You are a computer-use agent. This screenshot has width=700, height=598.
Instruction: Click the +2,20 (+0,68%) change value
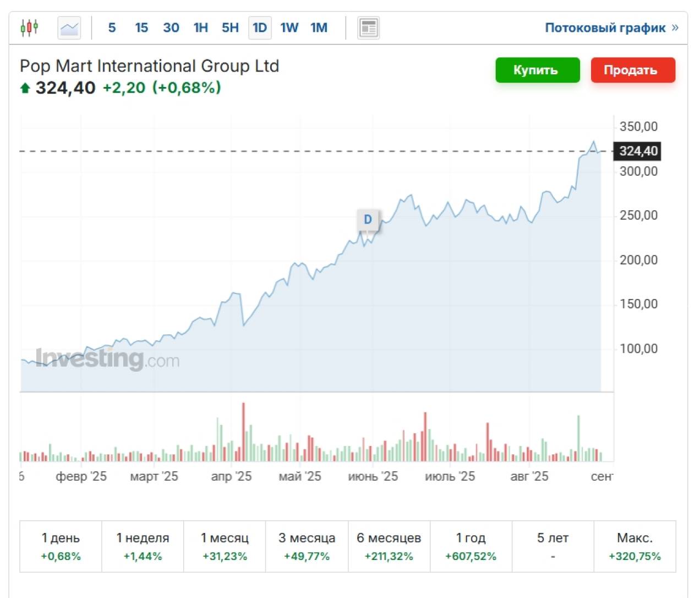tap(162, 88)
